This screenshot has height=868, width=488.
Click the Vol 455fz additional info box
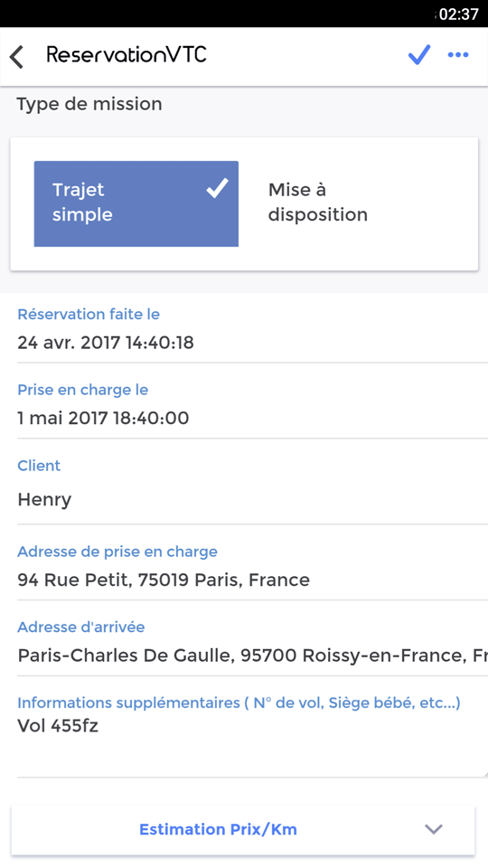coord(252,745)
